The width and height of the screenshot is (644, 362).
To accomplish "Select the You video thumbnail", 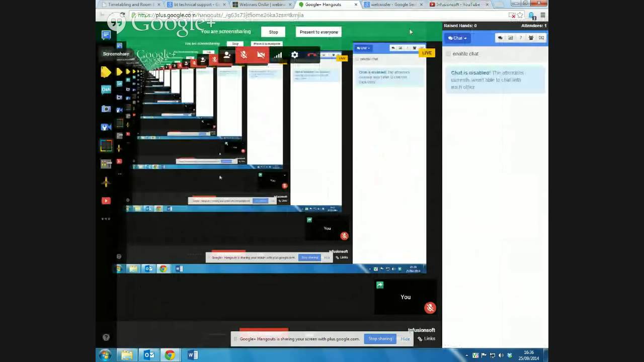I will 406,297.
